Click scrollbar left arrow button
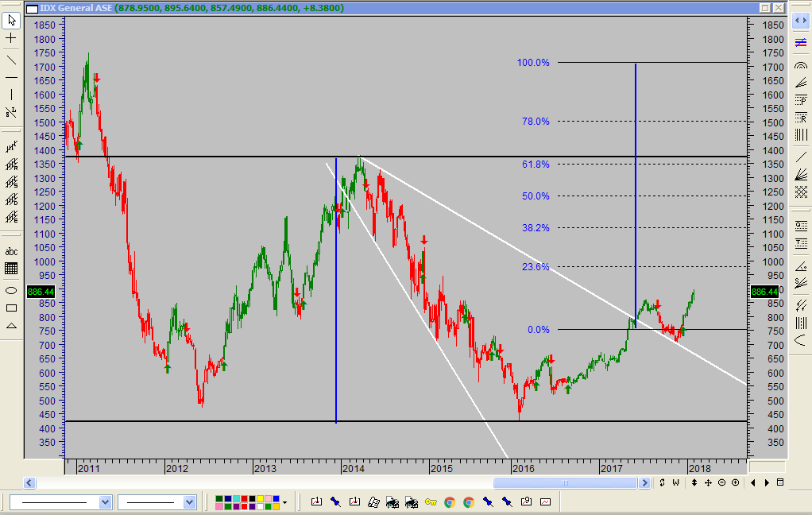The image size is (812, 515). [x=29, y=483]
